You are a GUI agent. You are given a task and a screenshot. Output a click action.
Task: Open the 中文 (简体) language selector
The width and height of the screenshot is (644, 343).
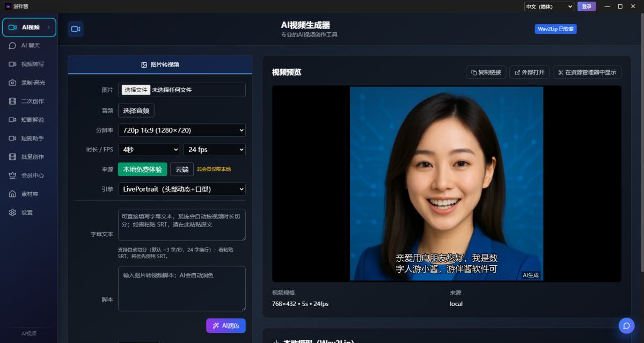pos(548,6)
